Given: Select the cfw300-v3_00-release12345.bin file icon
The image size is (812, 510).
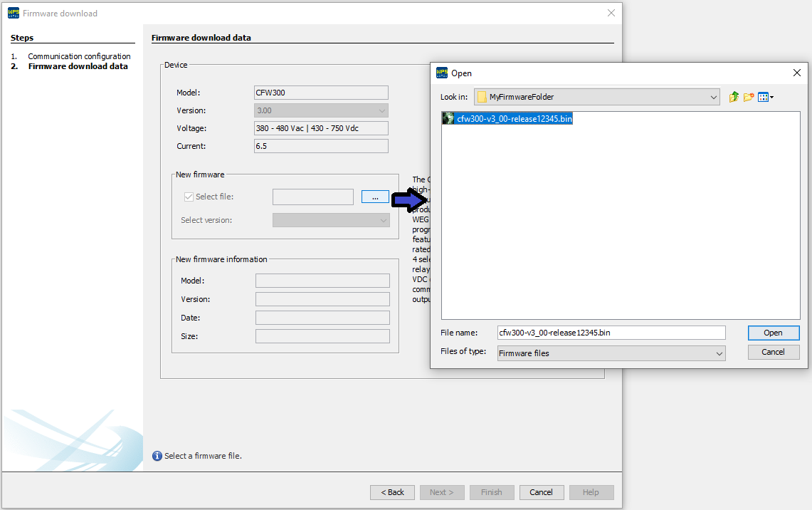Looking at the screenshot, I should [x=447, y=118].
